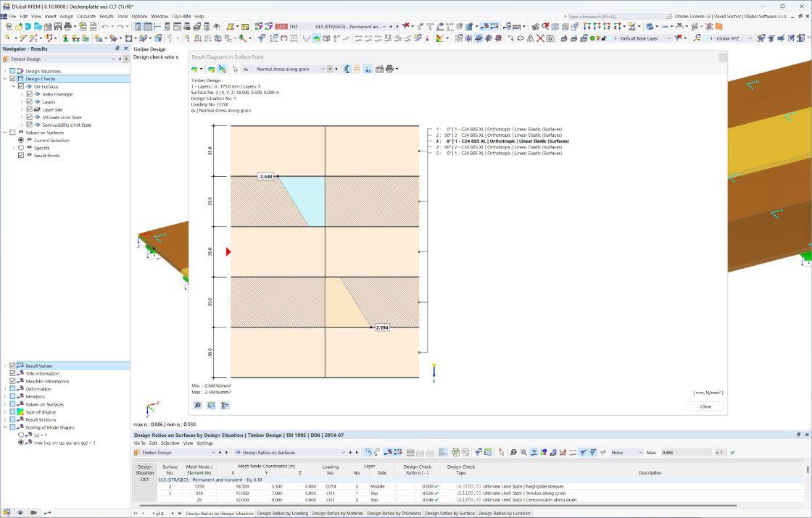Click the results with values icon in dialog toolbar
The width and height of the screenshot is (812, 518).
click(x=222, y=69)
